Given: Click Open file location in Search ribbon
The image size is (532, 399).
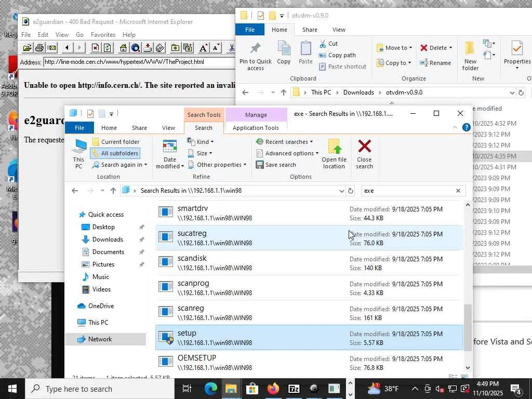Looking at the screenshot, I should coord(334,154).
